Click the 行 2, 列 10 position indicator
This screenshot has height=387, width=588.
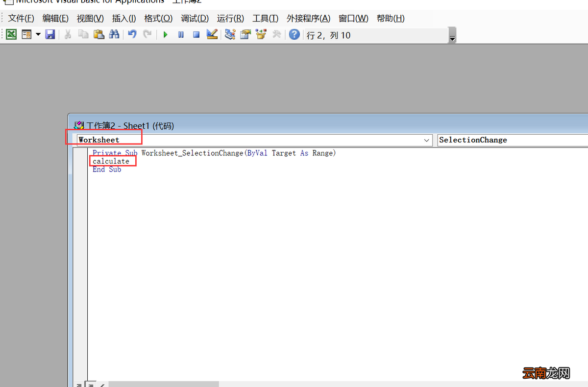tap(328, 35)
